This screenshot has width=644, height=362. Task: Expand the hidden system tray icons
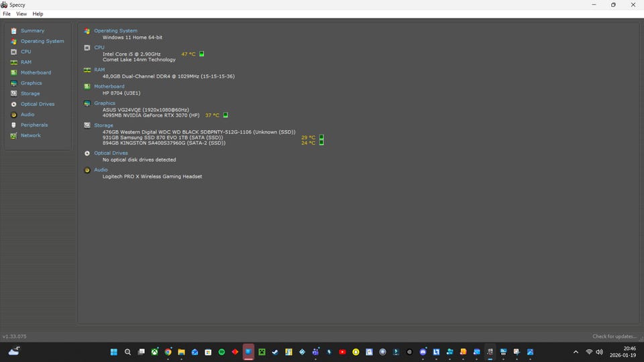tap(576, 352)
